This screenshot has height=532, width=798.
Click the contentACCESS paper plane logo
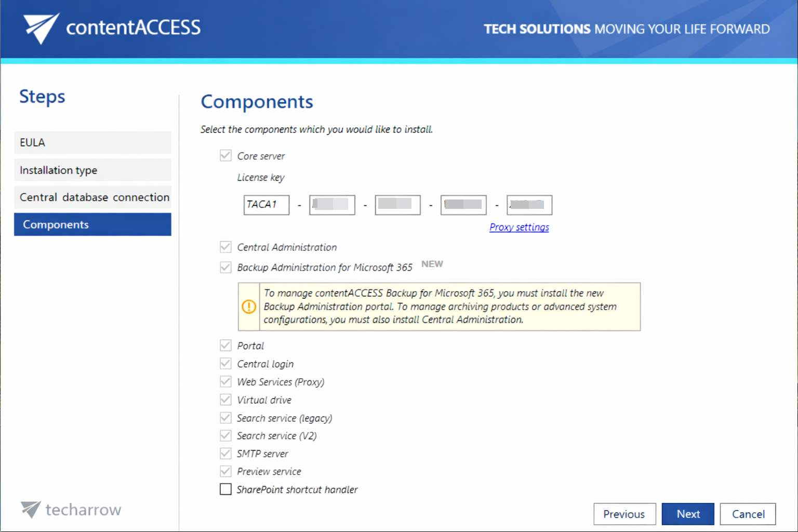(41, 28)
